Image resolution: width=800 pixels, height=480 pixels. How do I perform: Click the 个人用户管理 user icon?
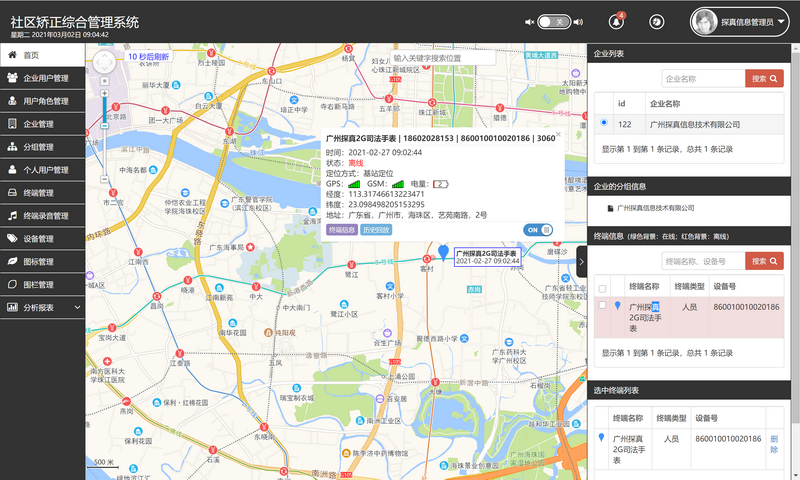[x=12, y=169]
